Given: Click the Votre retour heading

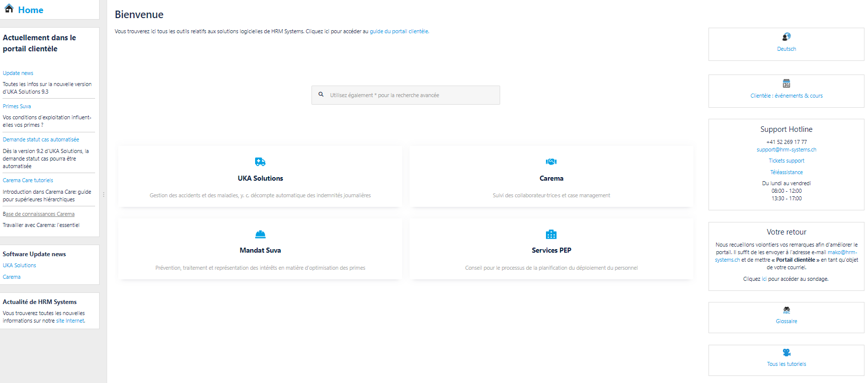Looking at the screenshot, I should point(786,232).
